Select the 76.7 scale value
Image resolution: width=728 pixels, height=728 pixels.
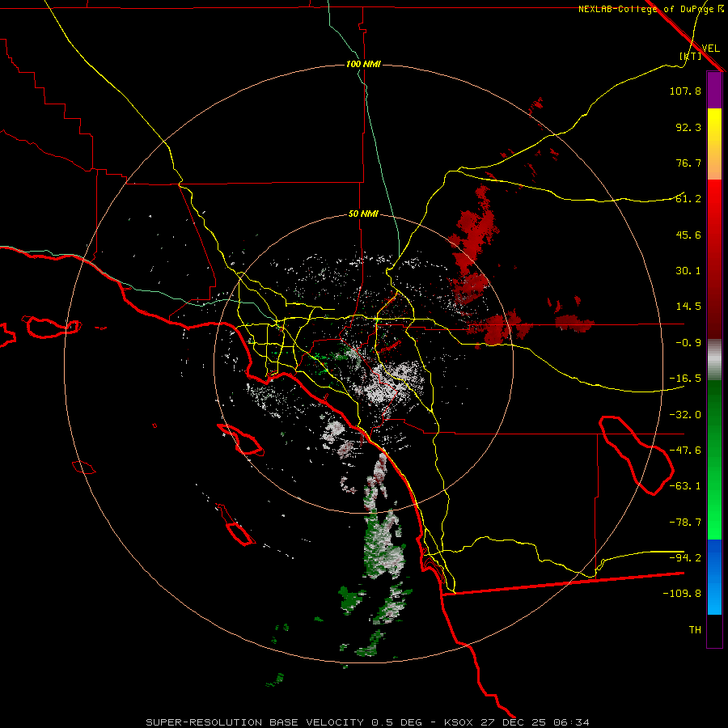pos(688,163)
